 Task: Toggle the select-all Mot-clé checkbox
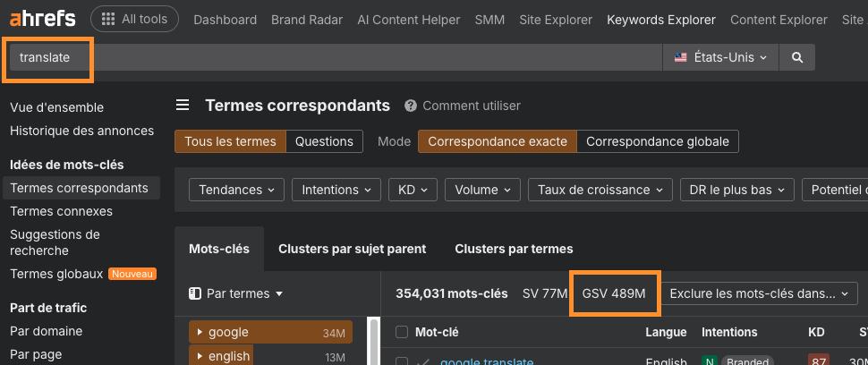402,332
